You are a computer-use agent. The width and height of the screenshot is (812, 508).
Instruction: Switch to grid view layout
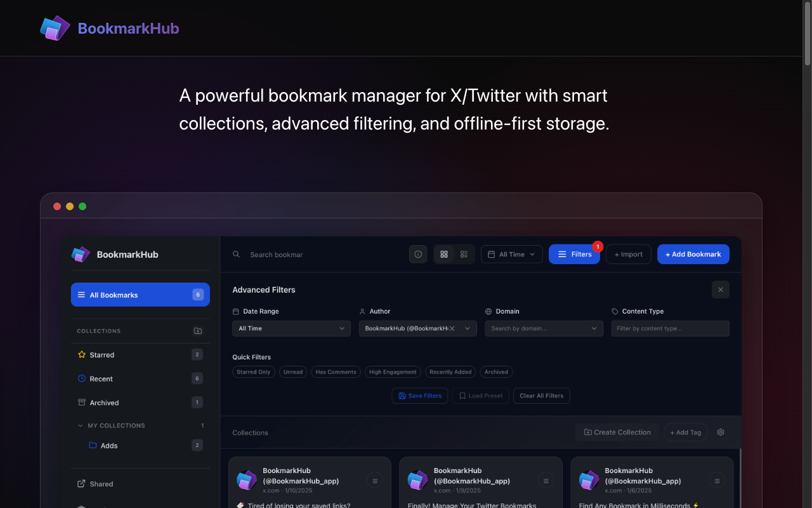[x=444, y=254]
